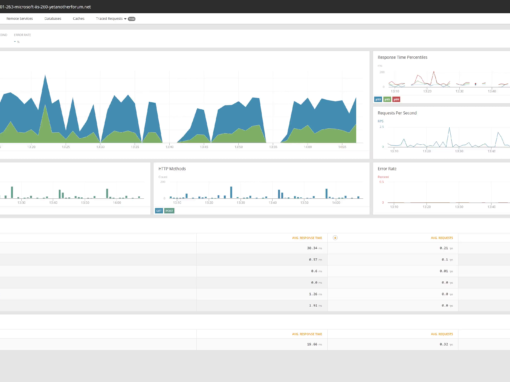The width and height of the screenshot is (510, 382).
Task: Toggle the POST series in HTTP Methods
Action: point(169,211)
